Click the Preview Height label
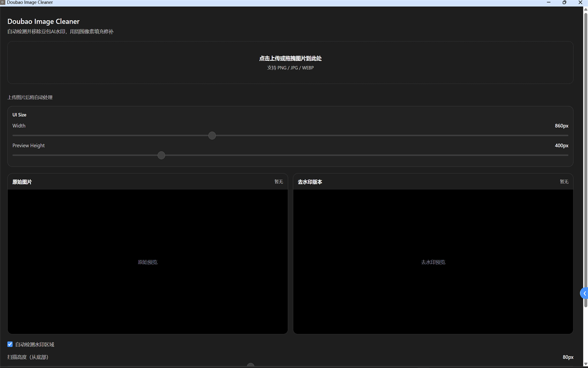The width and height of the screenshot is (588, 368). 28,146
